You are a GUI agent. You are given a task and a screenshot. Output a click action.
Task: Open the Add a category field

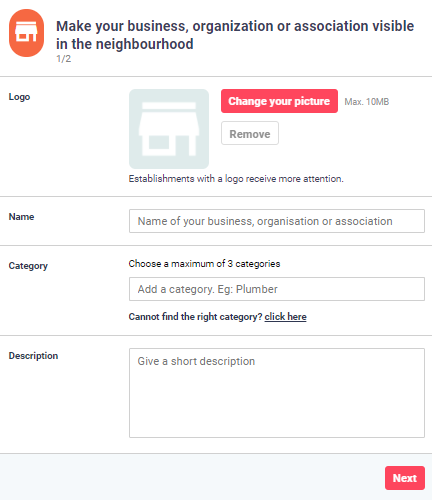[x=277, y=289]
